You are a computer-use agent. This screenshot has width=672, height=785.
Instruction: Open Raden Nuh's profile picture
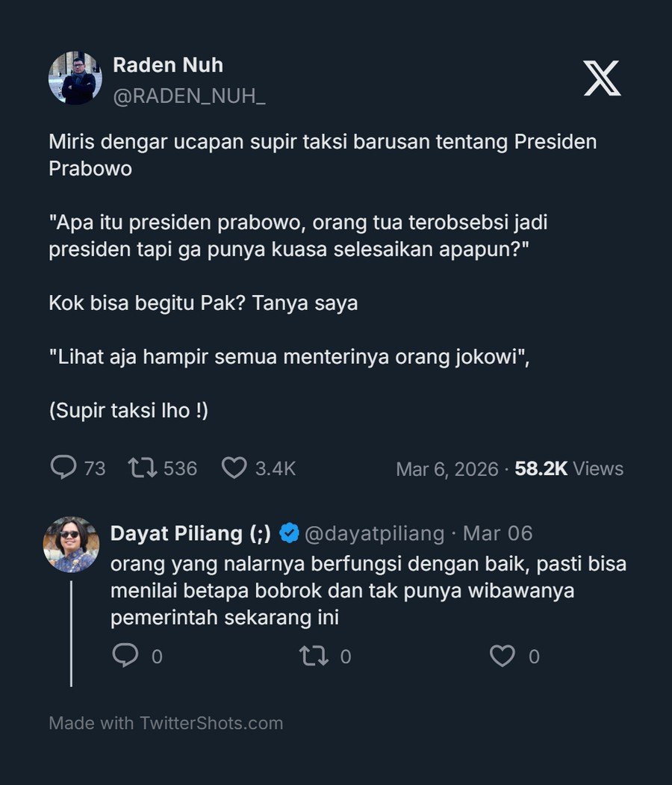point(75,78)
